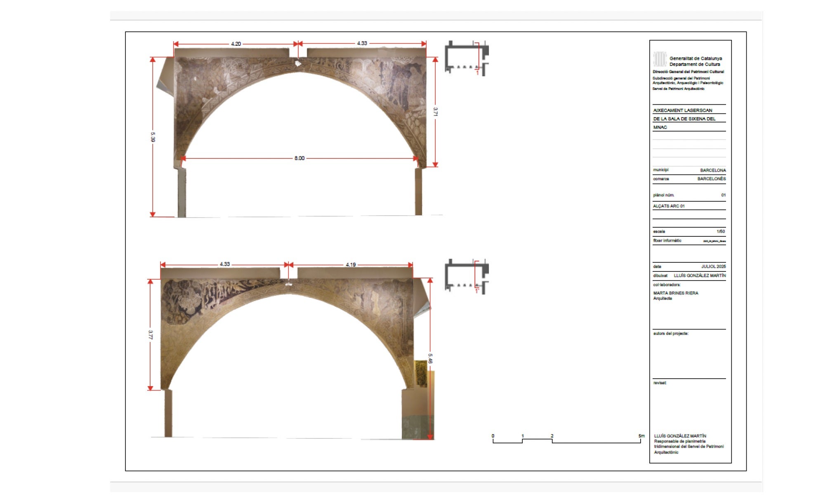The width and height of the screenshot is (837, 504).
Task: Click the 'AIXECAMENT LASERSCAN' title line
Action: click(x=683, y=111)
